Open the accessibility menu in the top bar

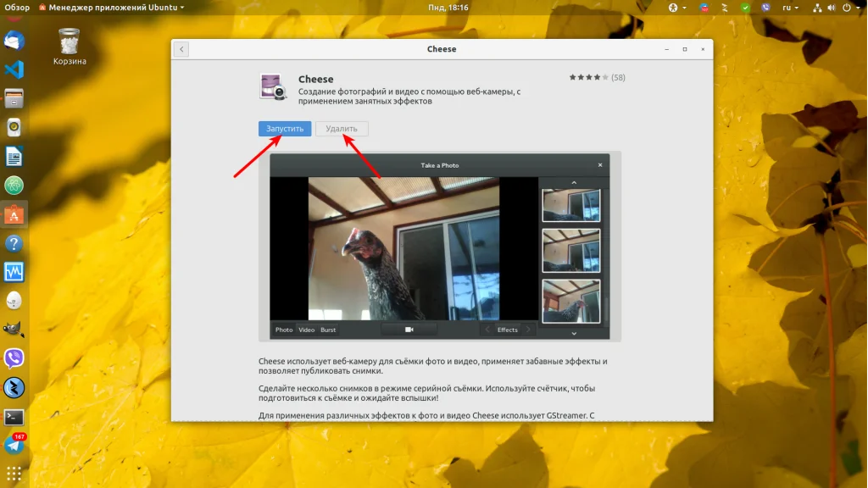pos(676,7)
